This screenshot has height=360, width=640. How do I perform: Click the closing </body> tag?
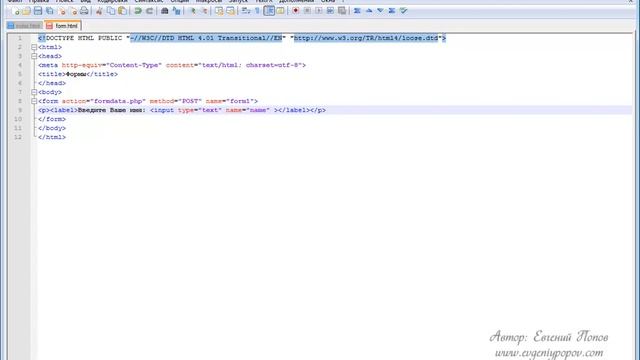[x=52, y=128]
